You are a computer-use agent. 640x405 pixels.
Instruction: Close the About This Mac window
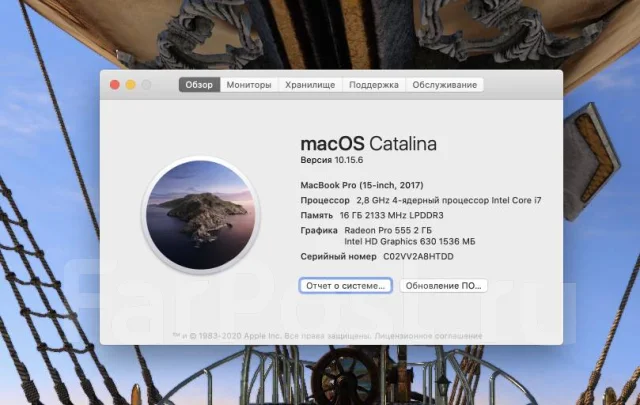(x=115, y=85)
